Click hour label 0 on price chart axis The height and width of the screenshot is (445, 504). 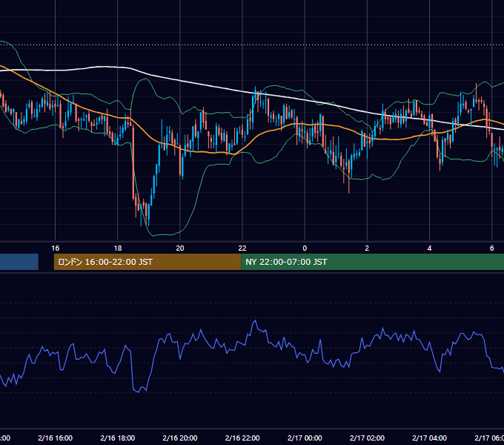[x=305, y=248]
